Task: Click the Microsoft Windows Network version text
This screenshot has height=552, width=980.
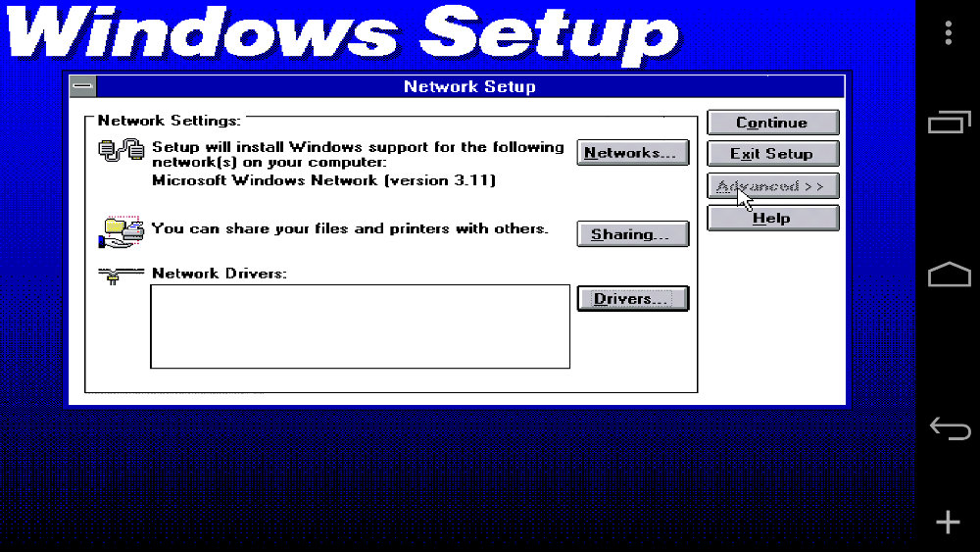Action: 323,180
